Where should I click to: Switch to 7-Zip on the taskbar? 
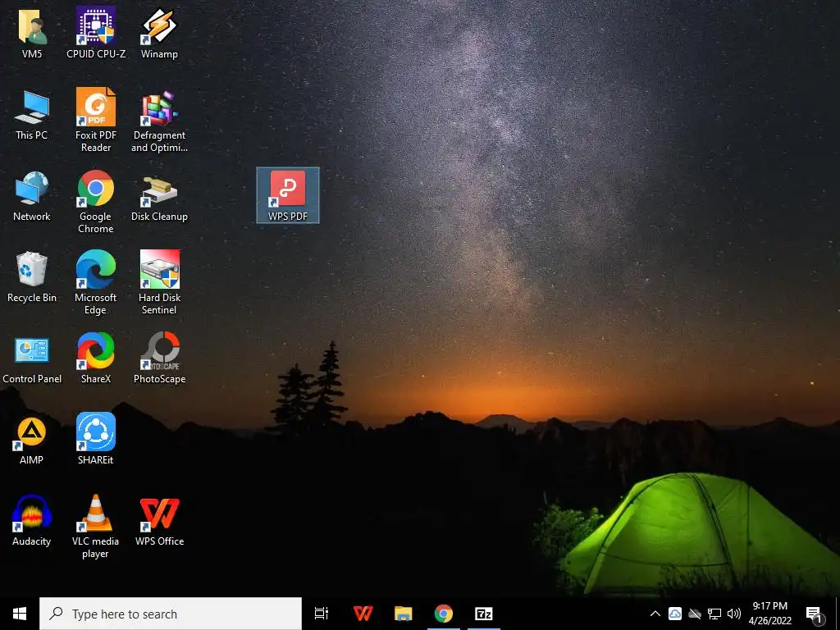484,614
